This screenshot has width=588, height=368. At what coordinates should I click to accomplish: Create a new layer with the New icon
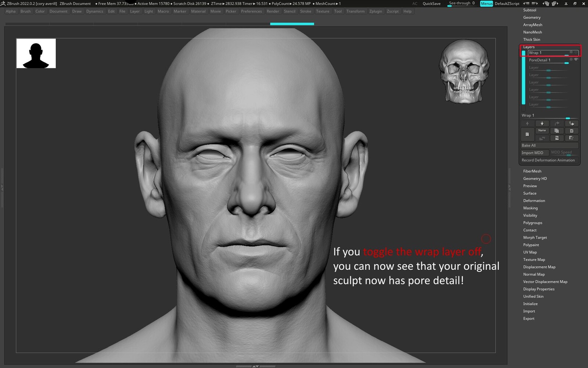[527, 134]
